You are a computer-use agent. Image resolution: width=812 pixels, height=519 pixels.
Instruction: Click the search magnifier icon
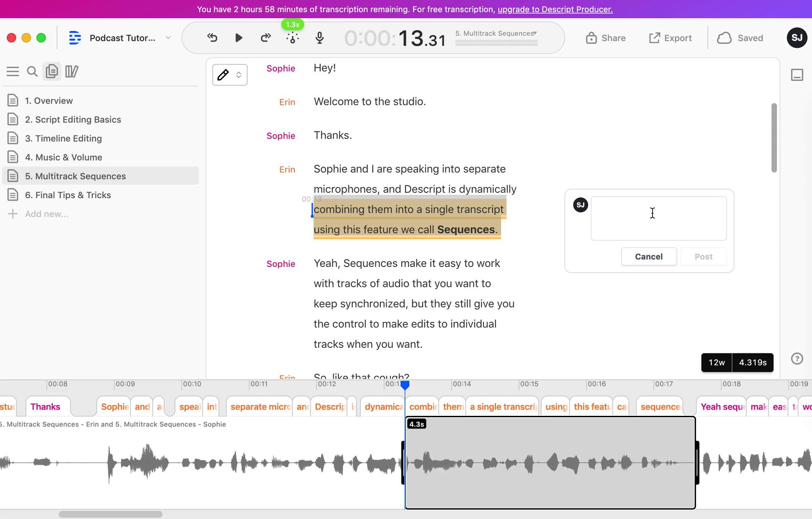click(x=32, y=71)
